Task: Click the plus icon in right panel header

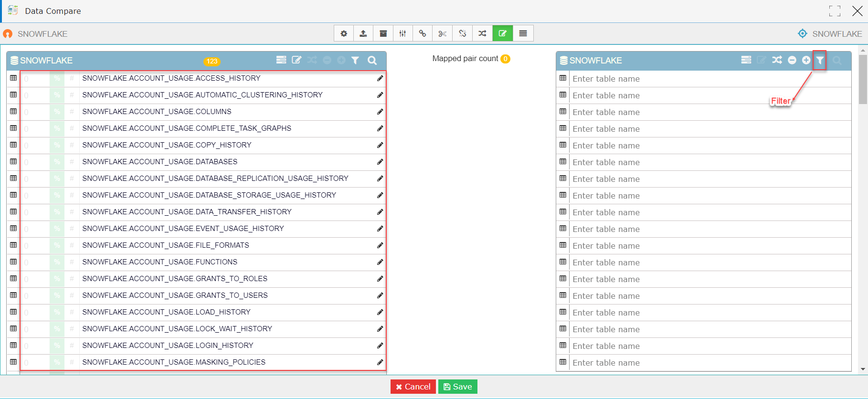Action: pyautogui.click(x=806, y=60)
